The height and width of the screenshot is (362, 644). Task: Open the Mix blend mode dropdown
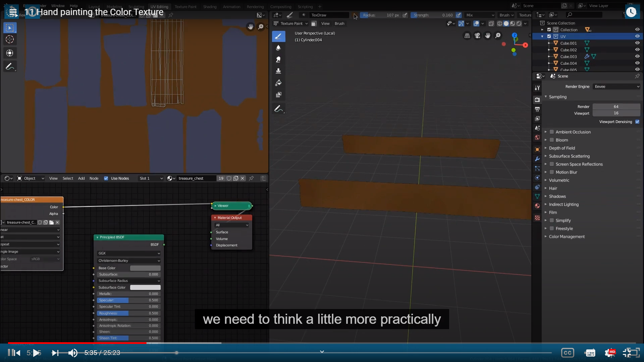coord(480,15)
